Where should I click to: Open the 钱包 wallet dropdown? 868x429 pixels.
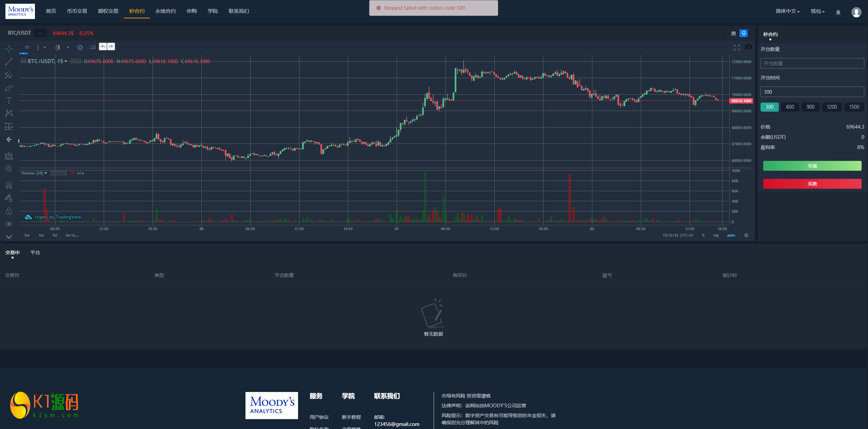tap(817, 11)
